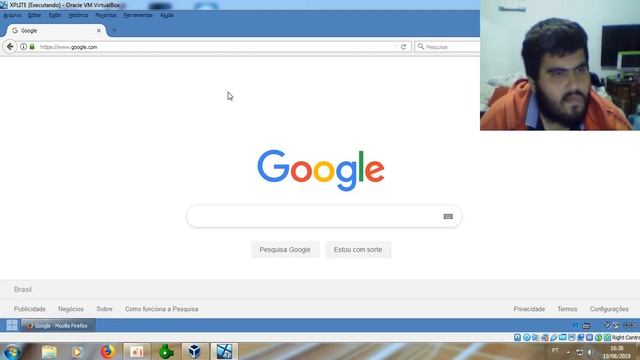Open the Windows 7 Start orb
This screenshot has width=640, height=360.
pyautogui.click(x=12, y=351)
